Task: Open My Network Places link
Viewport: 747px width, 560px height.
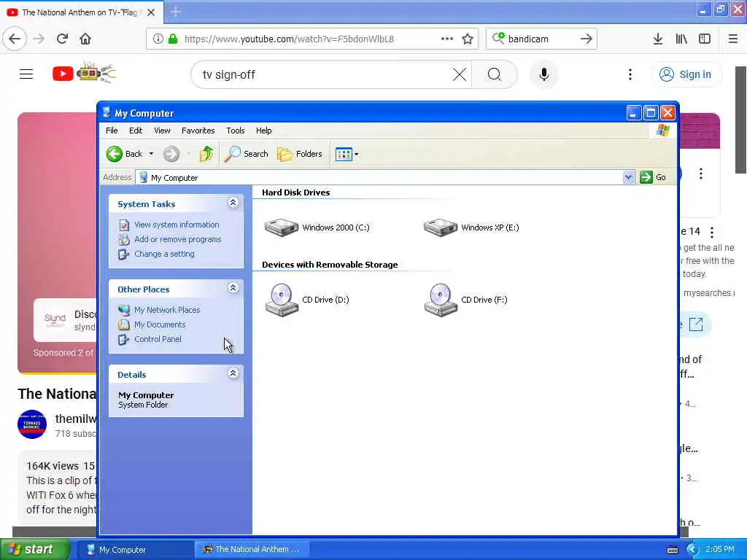Action: (167, 310)
